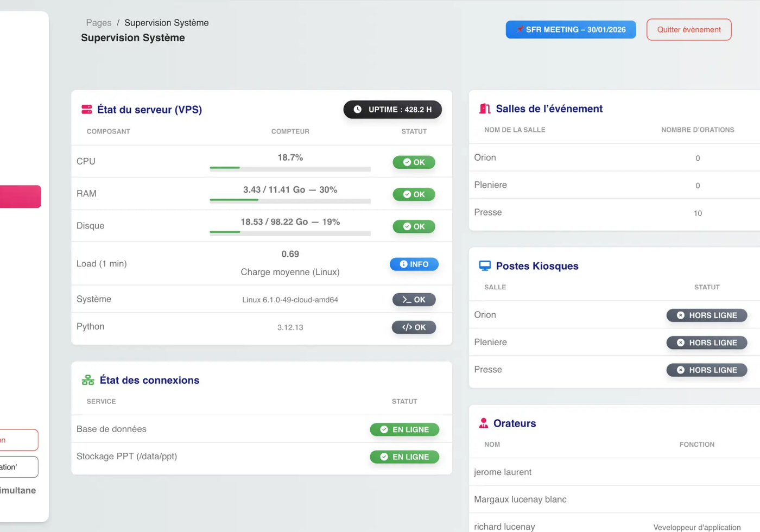Click the blue INFO badge for Load

[414, 264]
